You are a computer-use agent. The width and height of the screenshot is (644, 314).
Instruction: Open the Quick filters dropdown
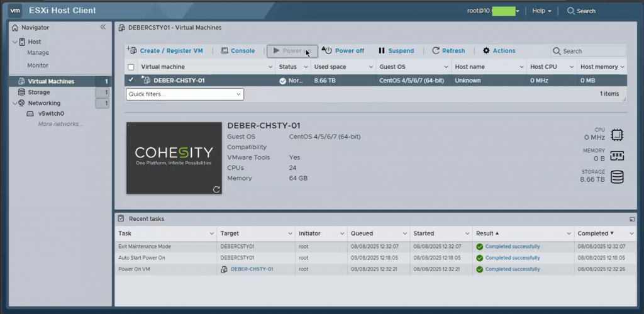click(x=185, y=94)
